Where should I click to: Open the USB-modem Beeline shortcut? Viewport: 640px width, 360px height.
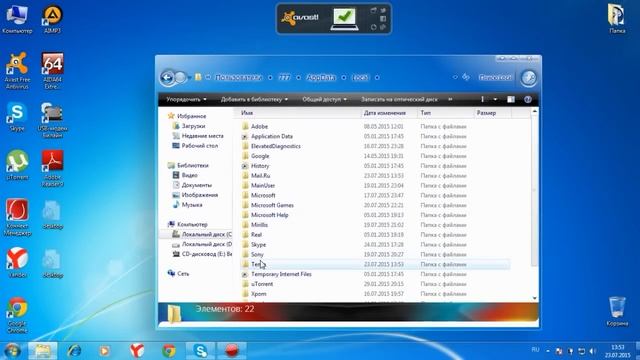(52, 120)
